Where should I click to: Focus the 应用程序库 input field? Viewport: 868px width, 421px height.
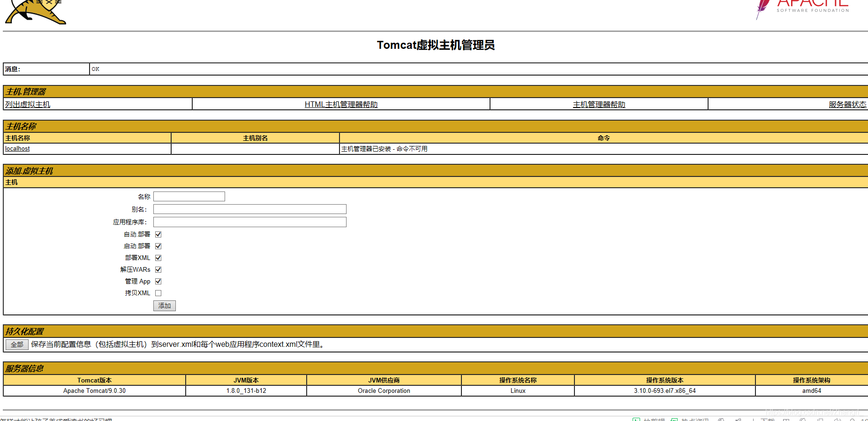(x=249, y=222)
